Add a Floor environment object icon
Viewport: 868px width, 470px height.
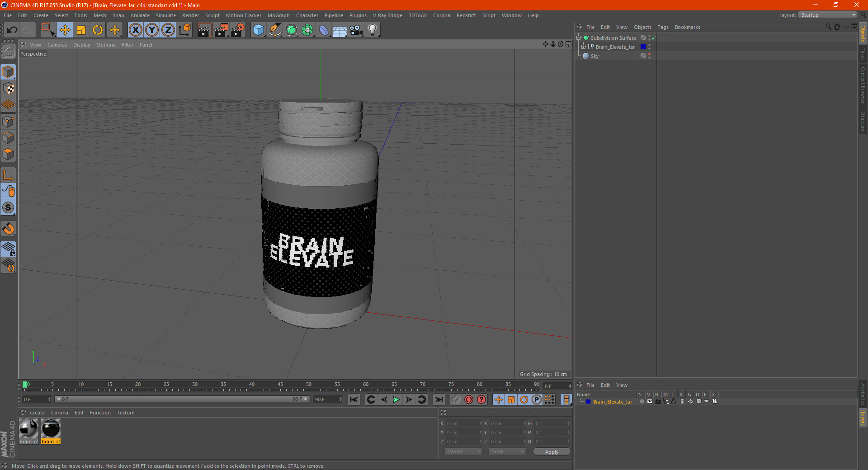click(340, 30)
